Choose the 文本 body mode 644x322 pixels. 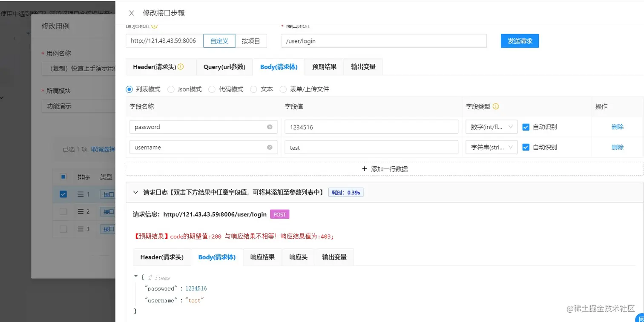click(253, 89)
